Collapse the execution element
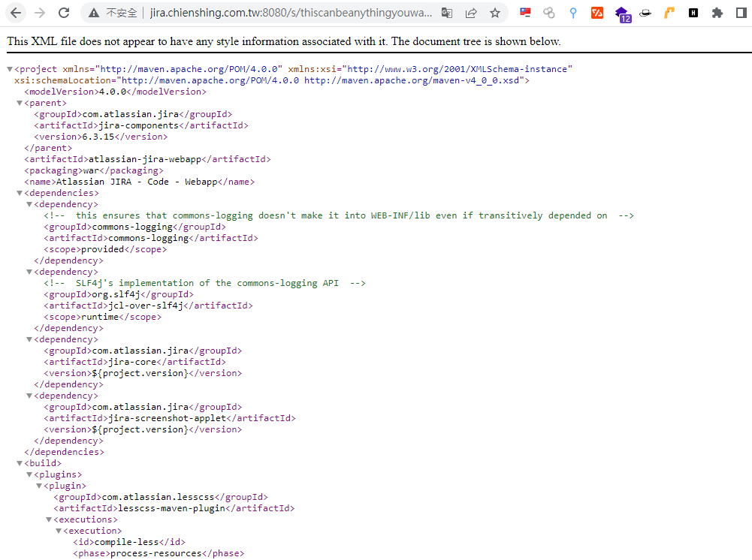752x560 pixels. coord(59,531)
